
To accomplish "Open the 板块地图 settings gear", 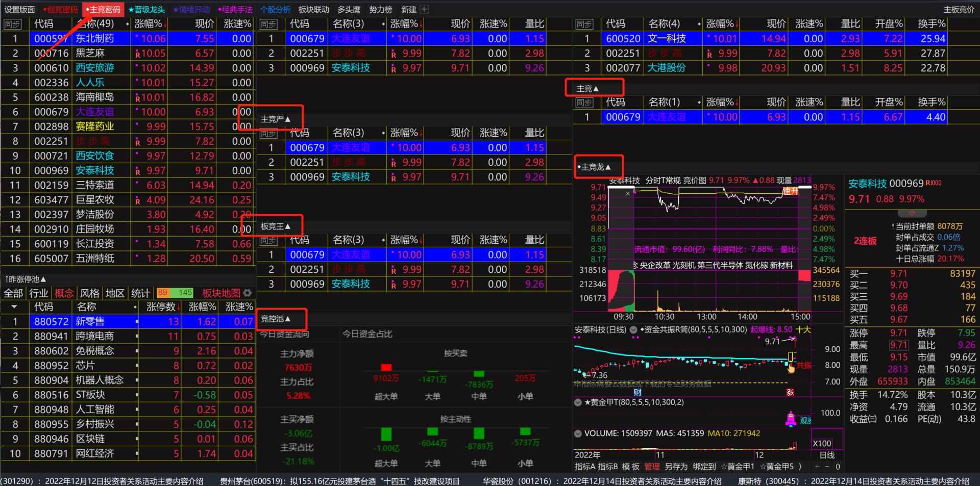I will pyautogui.click(x=248, y=293).
